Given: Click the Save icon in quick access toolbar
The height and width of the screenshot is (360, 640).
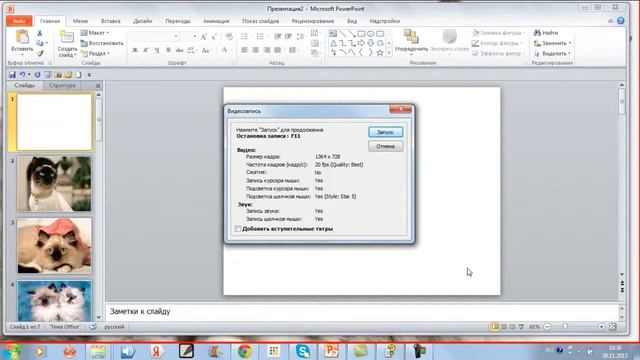Looking at the screenshot, I should [x=12, y=75].
